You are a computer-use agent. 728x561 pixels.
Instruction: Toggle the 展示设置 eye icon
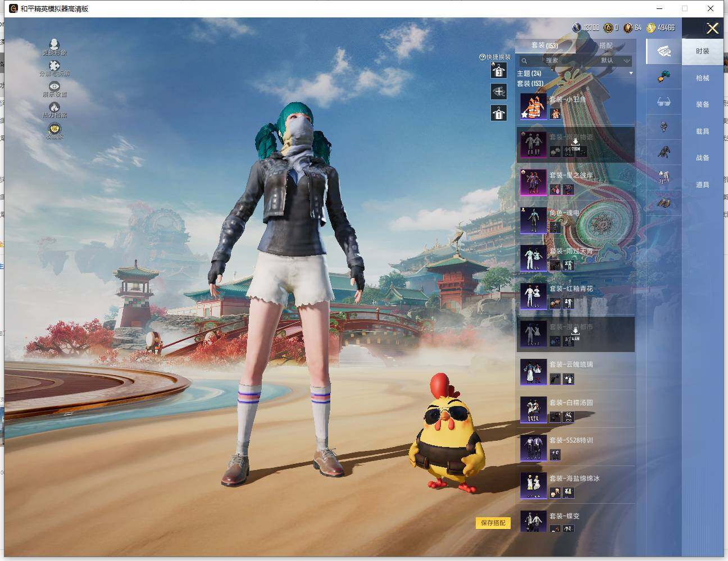pos(54,86)
